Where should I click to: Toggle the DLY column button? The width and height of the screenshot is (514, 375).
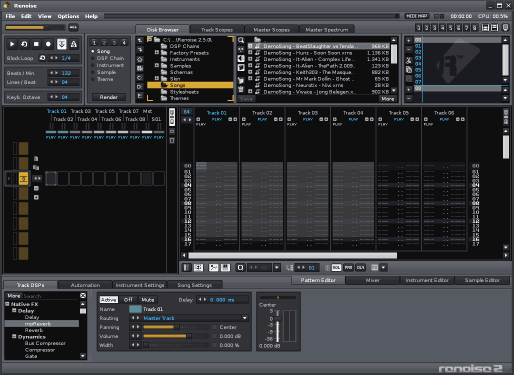click(360, 268)
